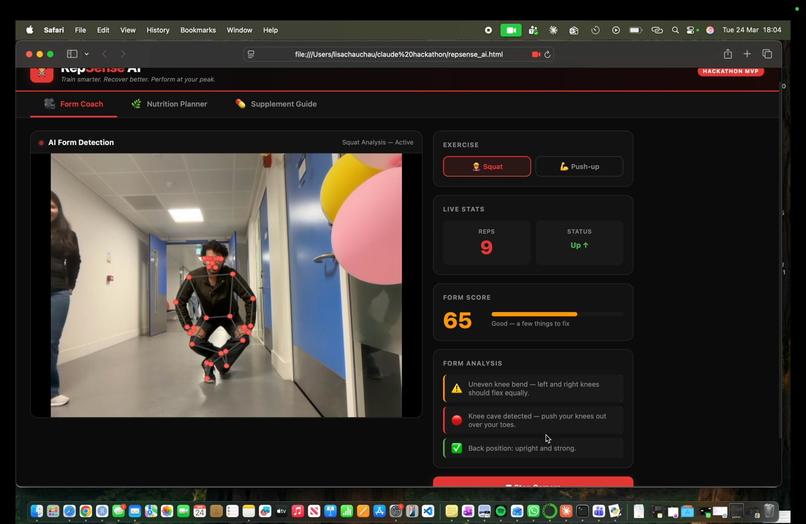
Task: Click the Up status indicator
Action: pyautogui.click(x=579, y=245)
